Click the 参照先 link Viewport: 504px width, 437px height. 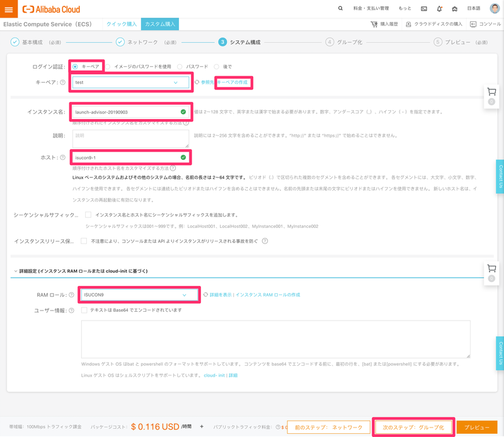pyautogui.click(x=207, y=82)
